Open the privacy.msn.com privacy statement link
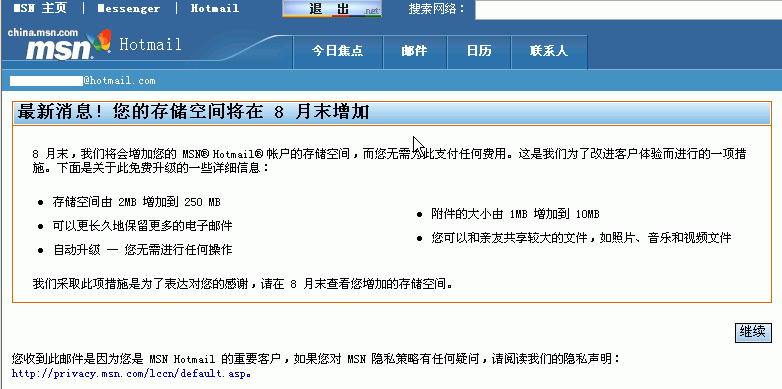 (131, 373)
